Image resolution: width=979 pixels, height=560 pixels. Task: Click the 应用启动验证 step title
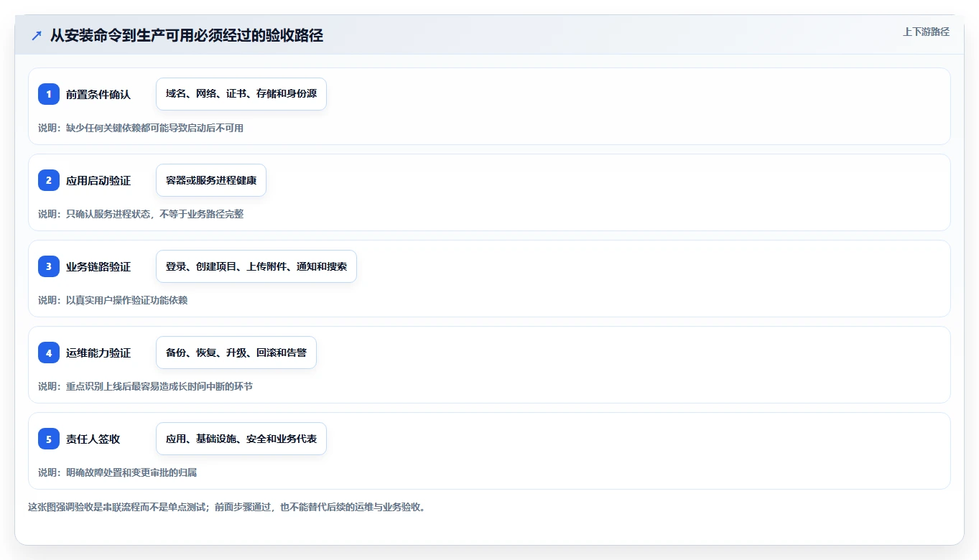click(x=98, y=180)
